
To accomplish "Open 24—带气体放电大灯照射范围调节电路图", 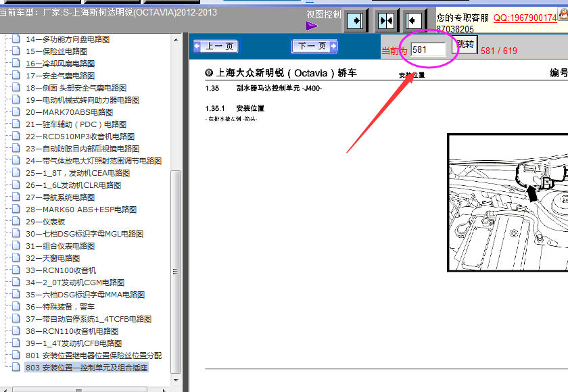I will tap(93, 161).
